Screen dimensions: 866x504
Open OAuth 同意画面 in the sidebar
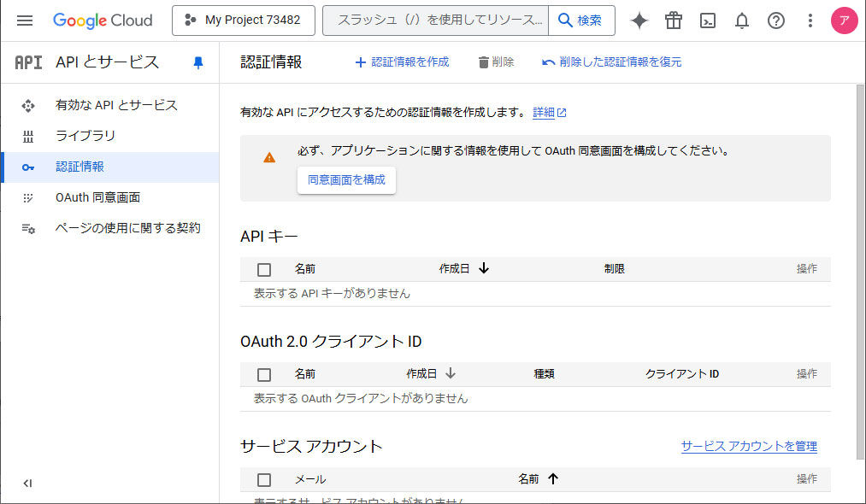pyautogui.click(x=110, y=197)
